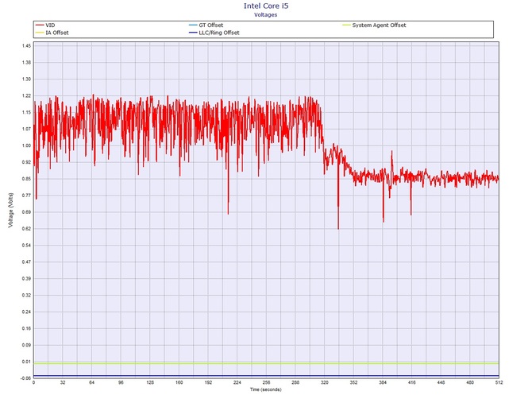Click the 1.45 voltage axis value
The width and height of the screenshot is (532, 399).
click(26, 46)
